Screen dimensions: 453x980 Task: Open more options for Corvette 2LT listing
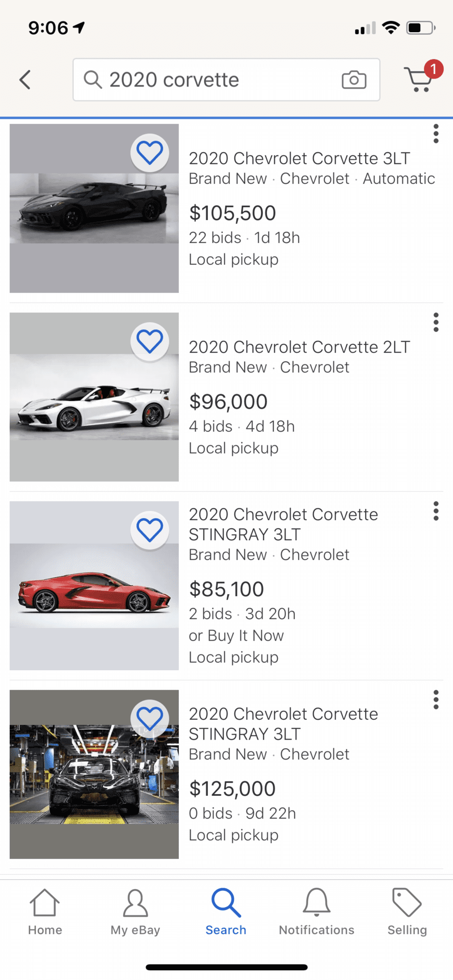pyautogui.click(x=436, y=323)
